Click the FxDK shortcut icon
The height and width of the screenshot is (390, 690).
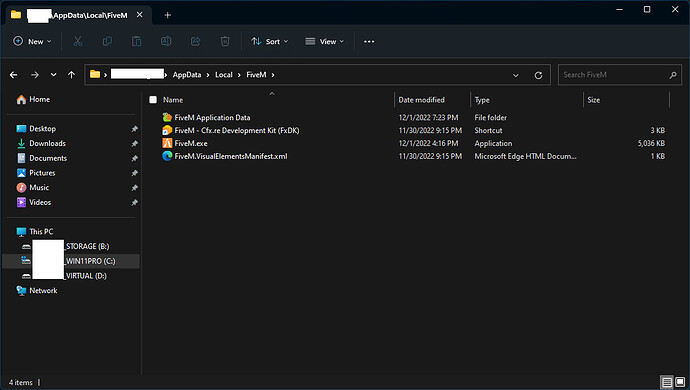click(x=167, y=130)
